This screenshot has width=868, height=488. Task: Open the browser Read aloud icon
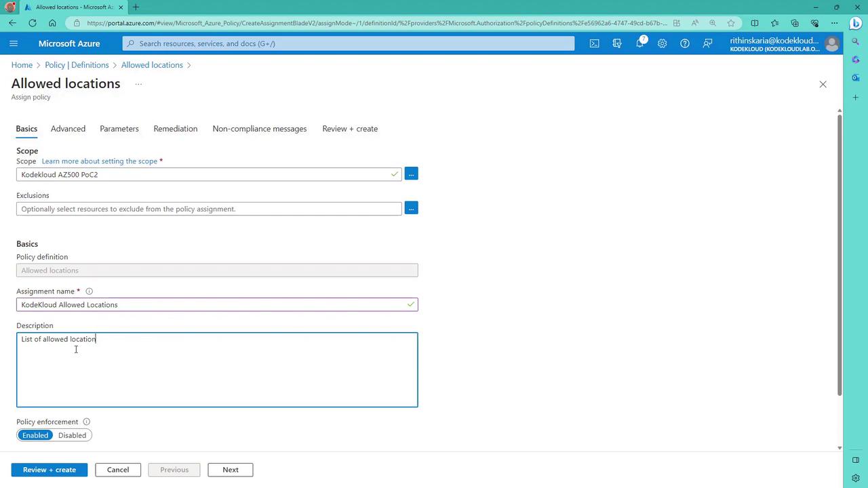tap(694, 22)
